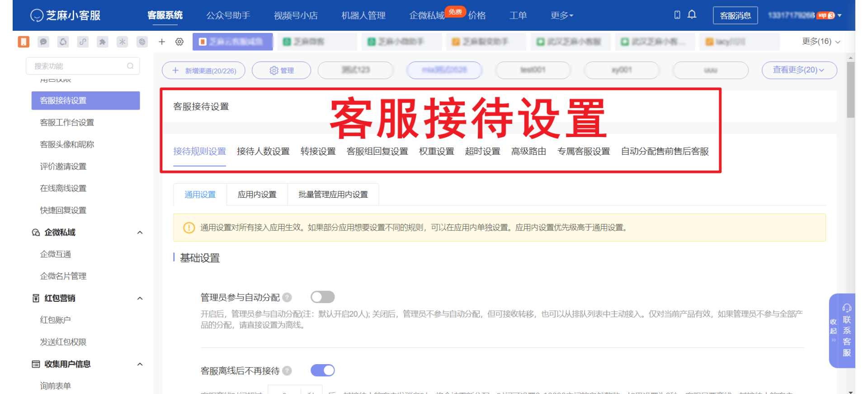Click the 企微私域 section icon
Image resolution: width=868 pixels, height=394 pixels.
point(36,233)
